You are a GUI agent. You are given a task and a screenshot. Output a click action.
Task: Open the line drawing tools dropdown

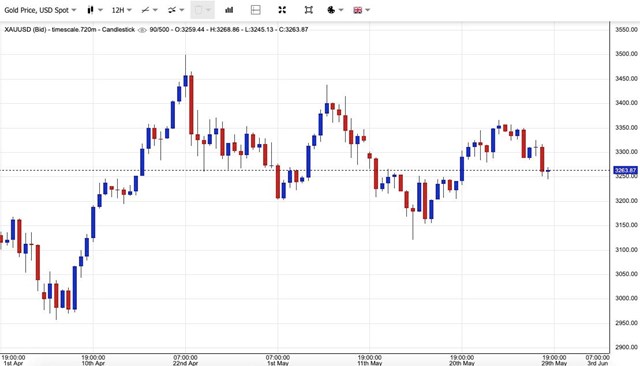pyautogui.click(x=149, y=10)
